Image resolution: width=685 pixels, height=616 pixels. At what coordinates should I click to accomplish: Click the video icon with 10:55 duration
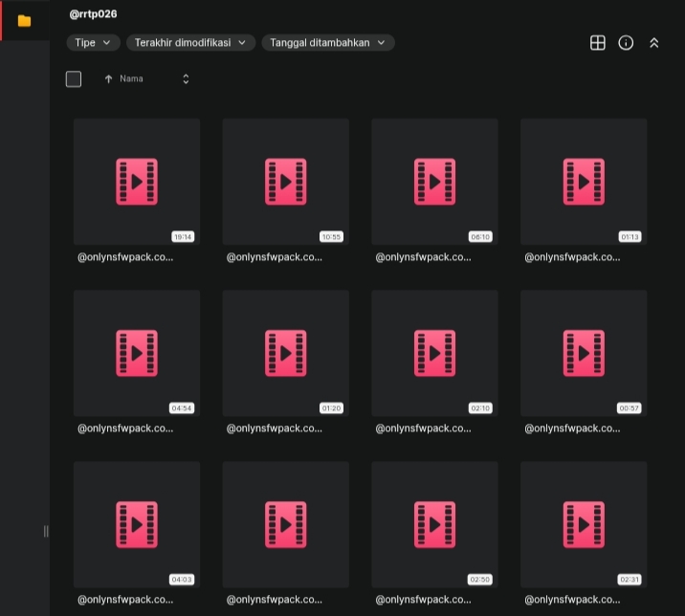pos(285,182)
